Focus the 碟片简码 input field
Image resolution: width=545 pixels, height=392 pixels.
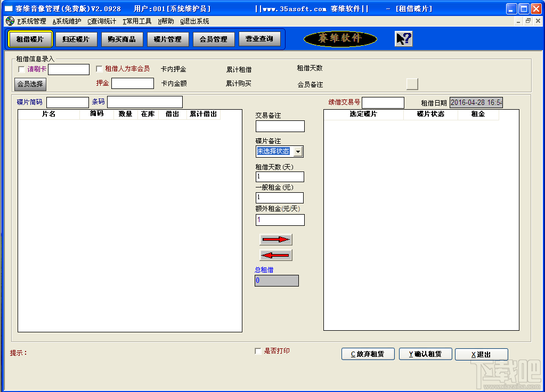coord(68,102)
